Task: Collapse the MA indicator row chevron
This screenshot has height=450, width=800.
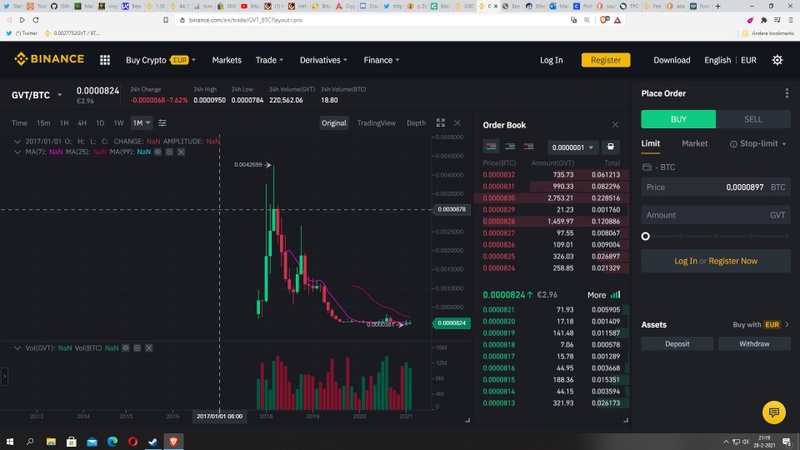Action: click(x=17, y=152)
